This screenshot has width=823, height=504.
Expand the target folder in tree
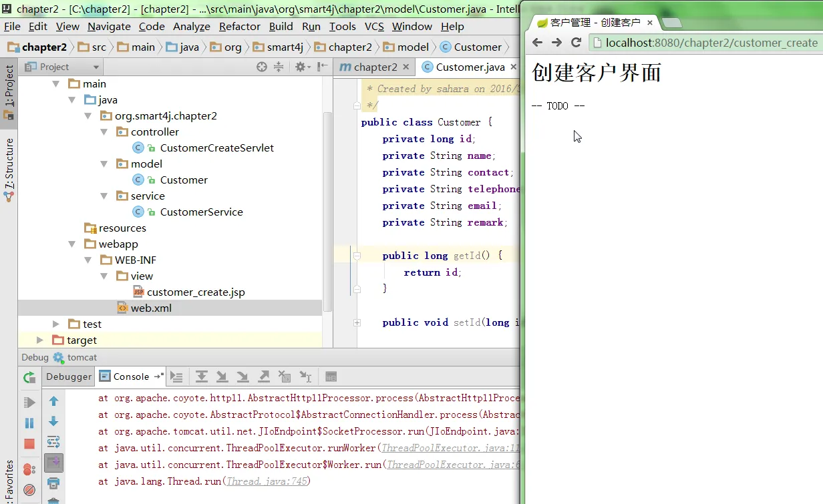coord(40,340)
